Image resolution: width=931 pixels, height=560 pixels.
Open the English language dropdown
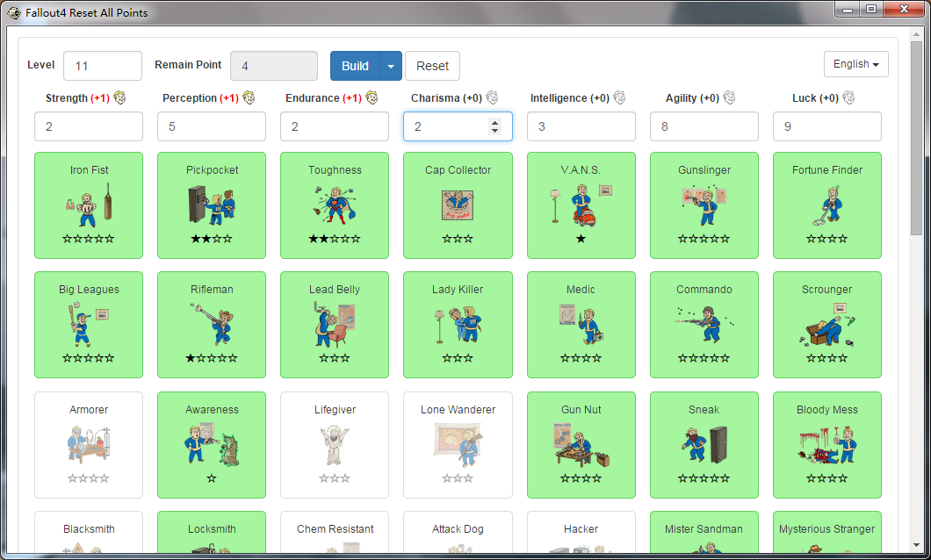[855, 64]
